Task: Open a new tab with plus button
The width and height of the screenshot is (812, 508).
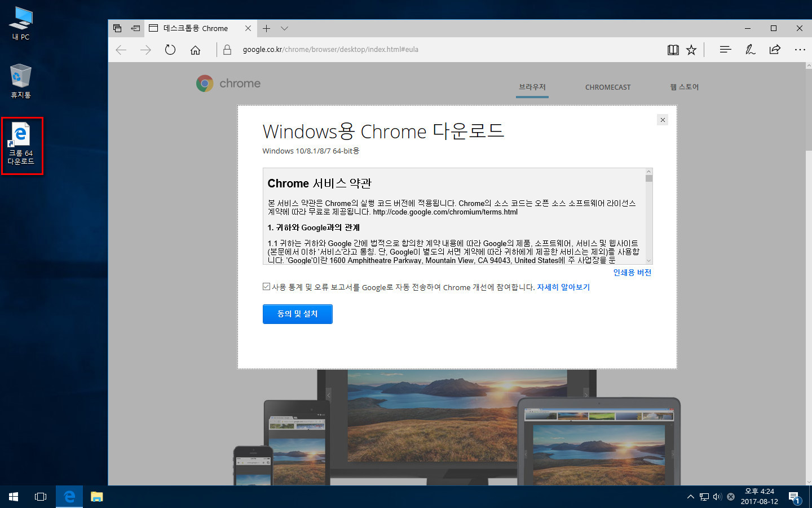Action: coord(266,28)
